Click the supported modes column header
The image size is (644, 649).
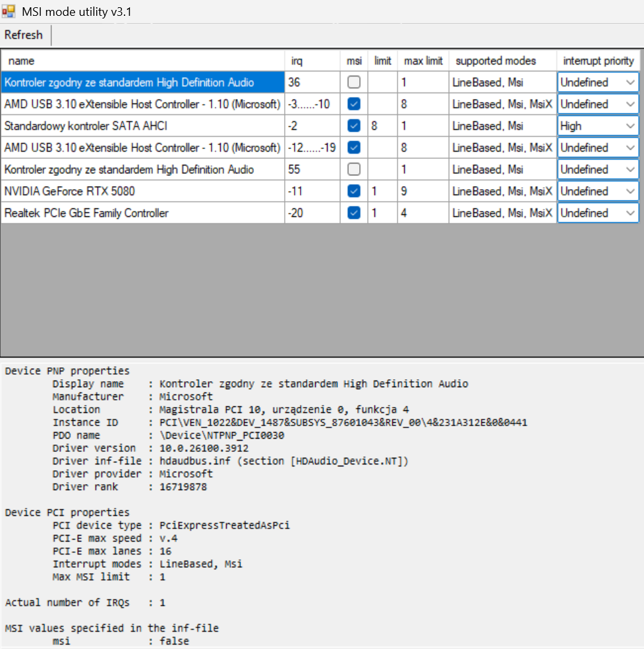502,61
